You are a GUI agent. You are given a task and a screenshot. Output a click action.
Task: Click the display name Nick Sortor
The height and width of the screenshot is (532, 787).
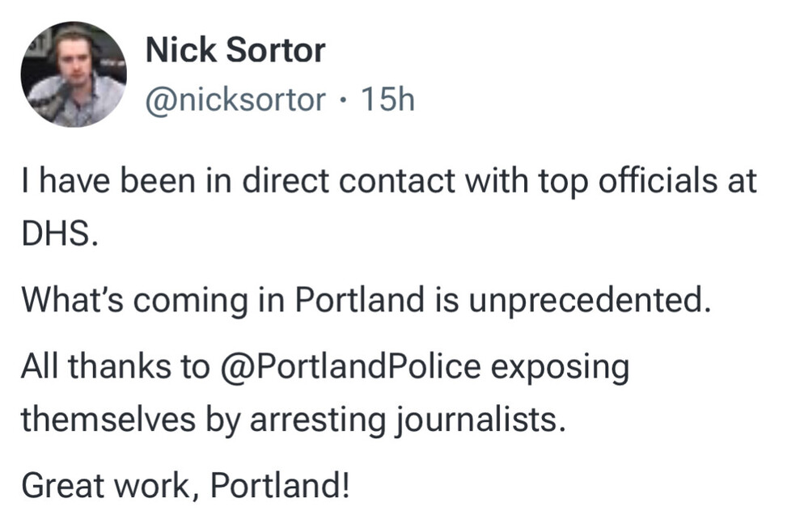pos(235,52)
